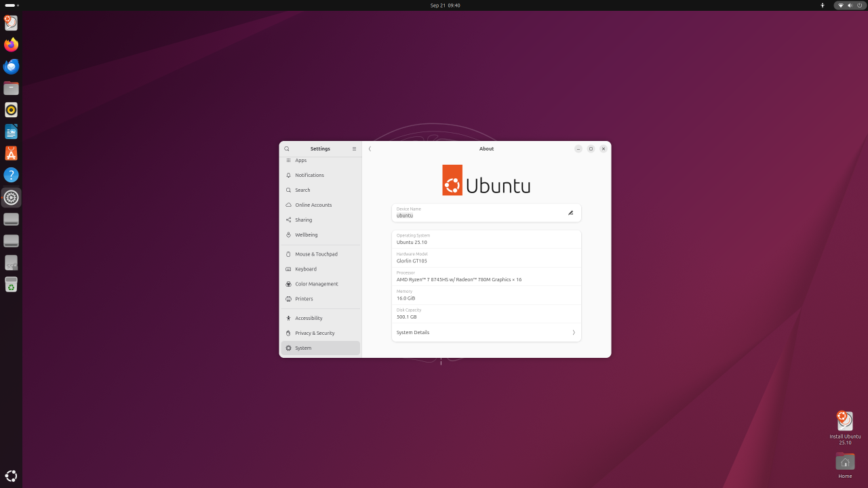Select Accessibility in the sidebar
Viewport: 868px width, 488px height.
[321, 319]
